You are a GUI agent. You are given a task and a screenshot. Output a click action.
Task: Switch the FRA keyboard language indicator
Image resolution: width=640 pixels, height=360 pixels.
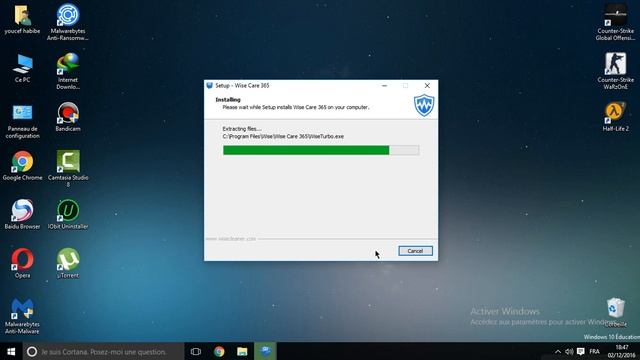(x=595, y=351)
